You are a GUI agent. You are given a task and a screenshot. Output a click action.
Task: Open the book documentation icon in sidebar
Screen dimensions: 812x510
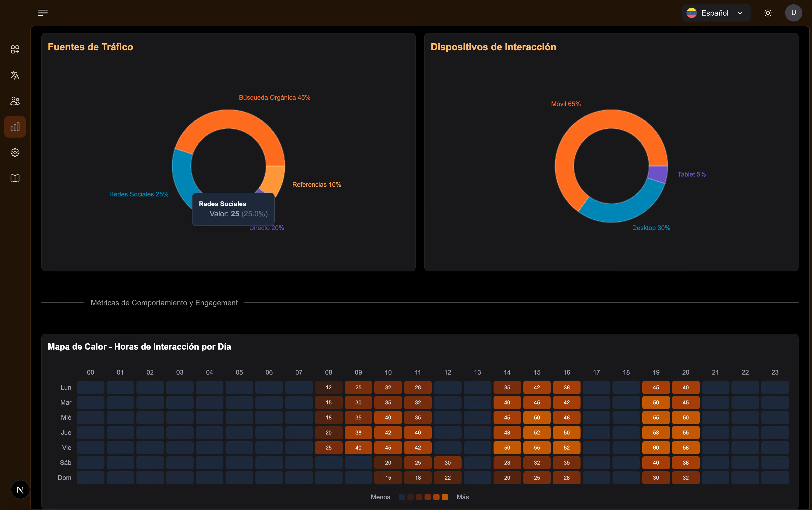point(15,178)
